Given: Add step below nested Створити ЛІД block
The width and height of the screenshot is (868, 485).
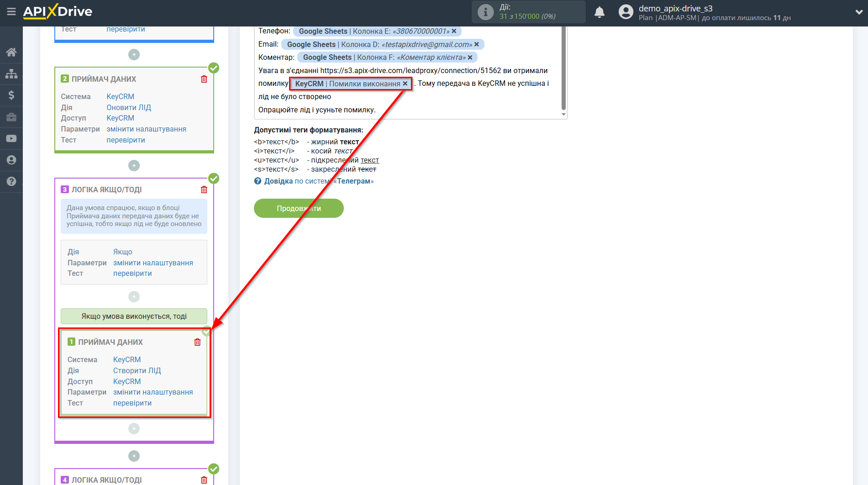Looking at the screenshot, I should tap(134, 428).
